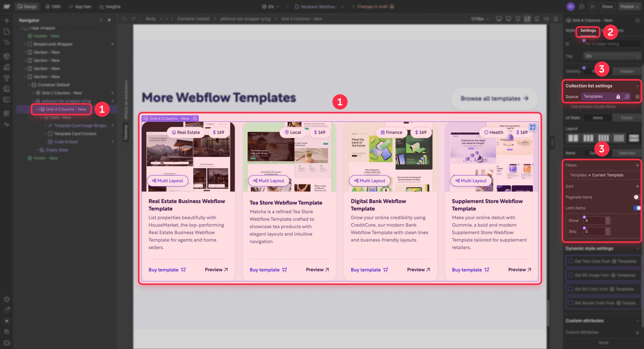The image size is (644, 349).
Task: Click the connect collection icon beside Templates
Action: pyautogui.click(x=627, y=97)
